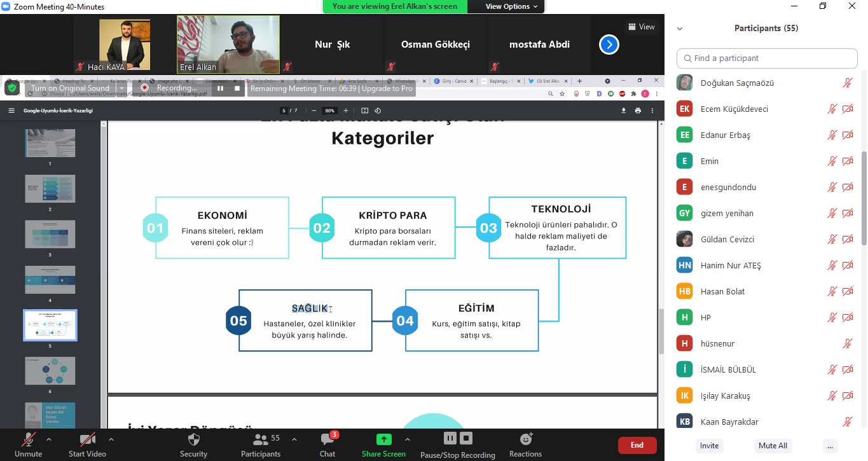
Task: Pause recording in the bottom toolbar
Action: (450, 438)
